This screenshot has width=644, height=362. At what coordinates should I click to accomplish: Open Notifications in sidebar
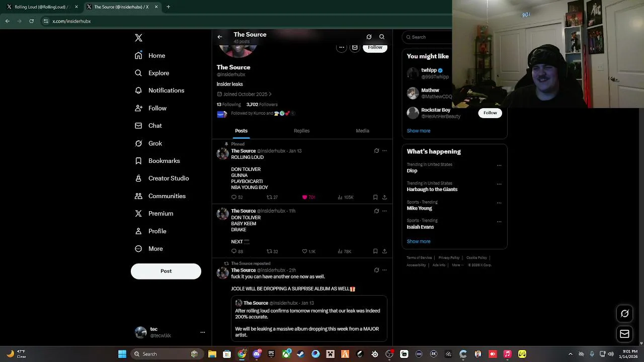[159, 90]
